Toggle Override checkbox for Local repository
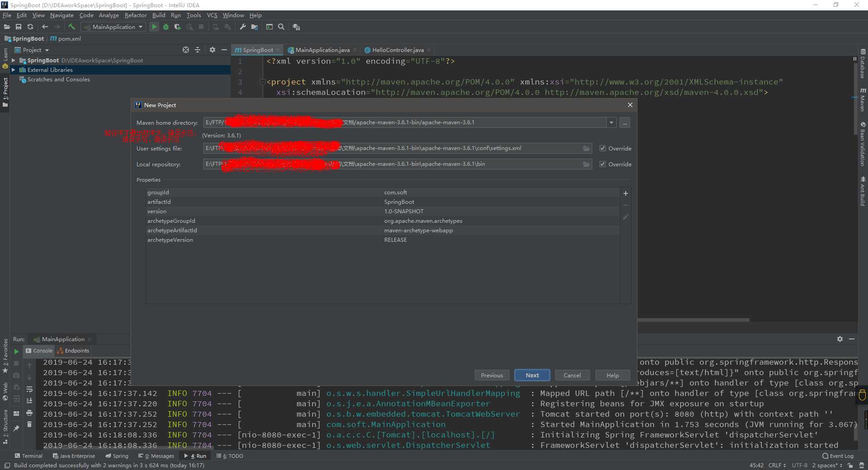The width and height of the screenshot is (868, 470). coord(603,164)
